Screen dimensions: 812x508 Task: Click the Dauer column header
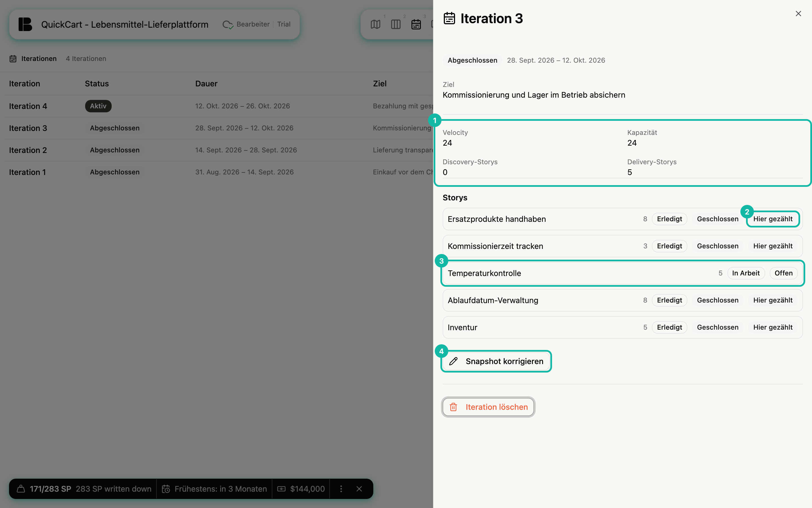[x=206, y=84]
